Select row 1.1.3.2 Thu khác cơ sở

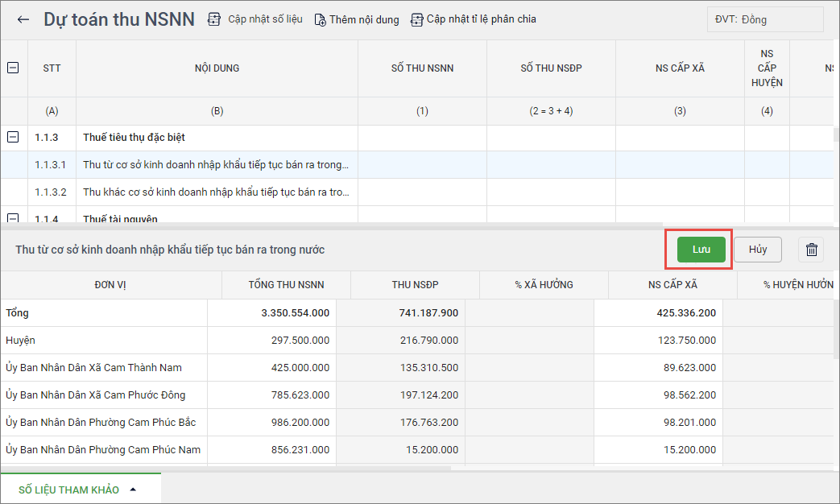[x=216, y=192]
